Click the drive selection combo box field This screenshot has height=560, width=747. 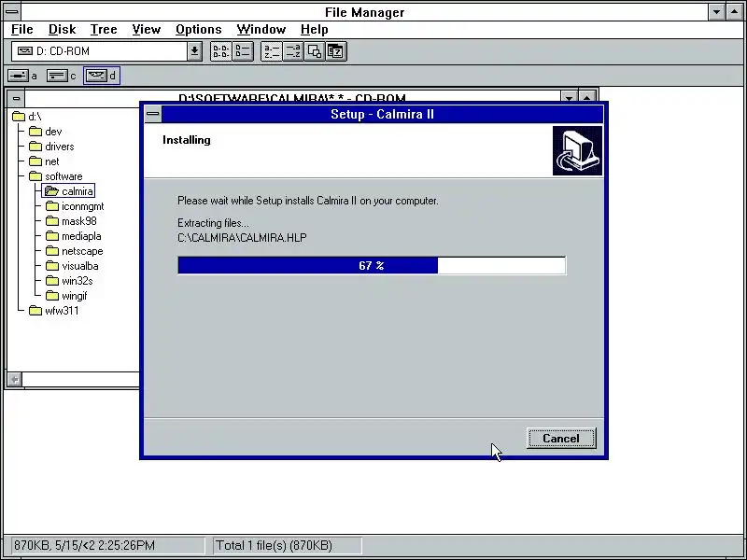click(100, 51)
